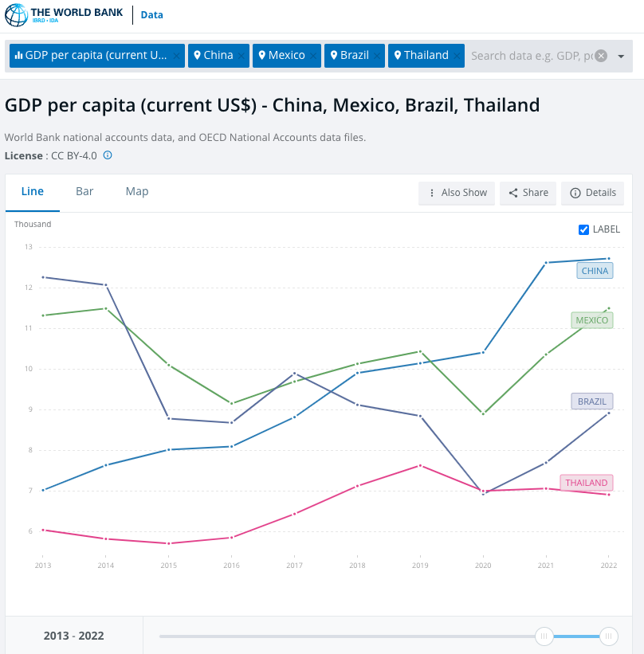The image size is (644, 654).
Task: Remove the Mexico tag from search
Action: tap(314, 56)
